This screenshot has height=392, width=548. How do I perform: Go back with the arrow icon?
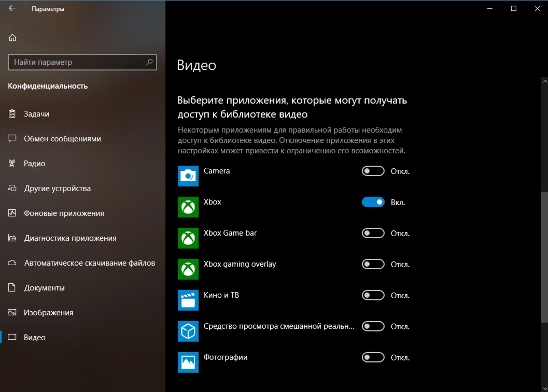tap(12, 8)
